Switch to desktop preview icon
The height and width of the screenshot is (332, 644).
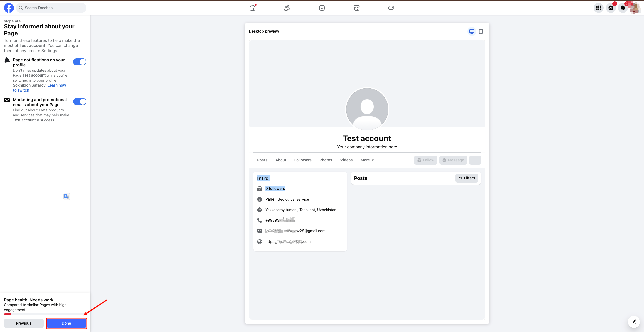pyautogui.click(x=472, y=31)
